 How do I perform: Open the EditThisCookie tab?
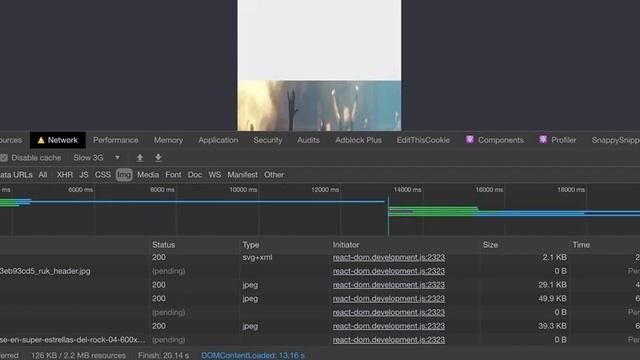coord(423,140)
